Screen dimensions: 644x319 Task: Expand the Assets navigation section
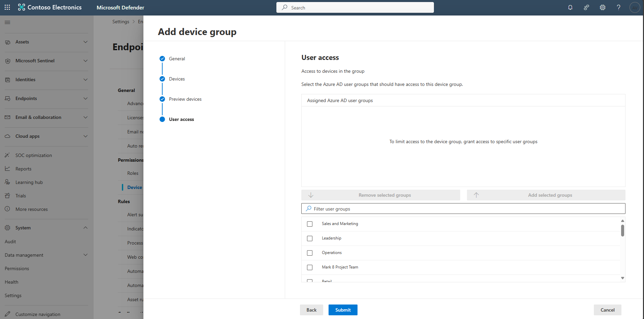point(86,42)
